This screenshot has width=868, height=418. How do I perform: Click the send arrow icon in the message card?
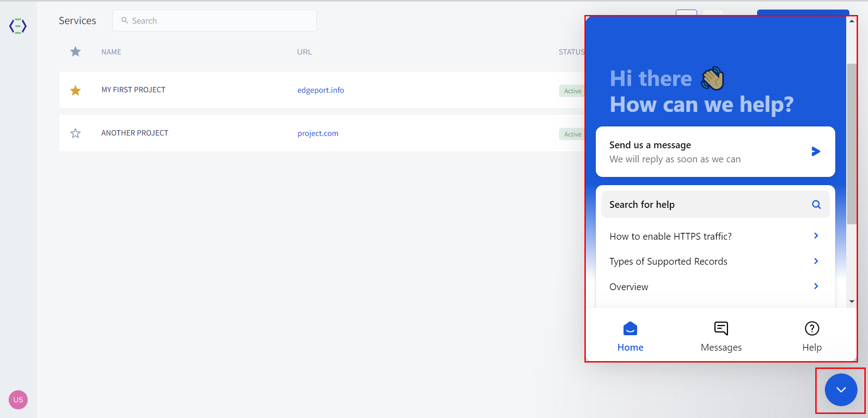click(816, 151)
